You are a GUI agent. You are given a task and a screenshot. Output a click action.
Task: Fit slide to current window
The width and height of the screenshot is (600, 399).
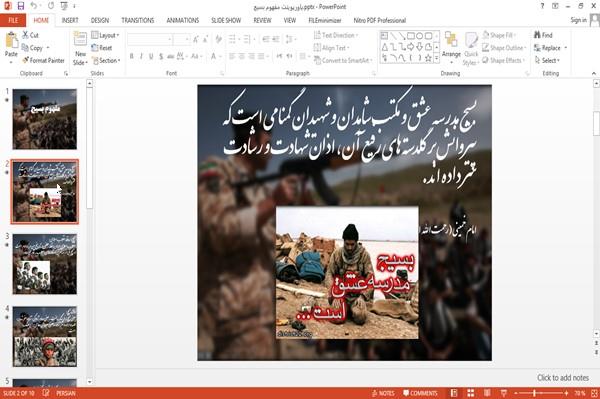pos(594,393)
